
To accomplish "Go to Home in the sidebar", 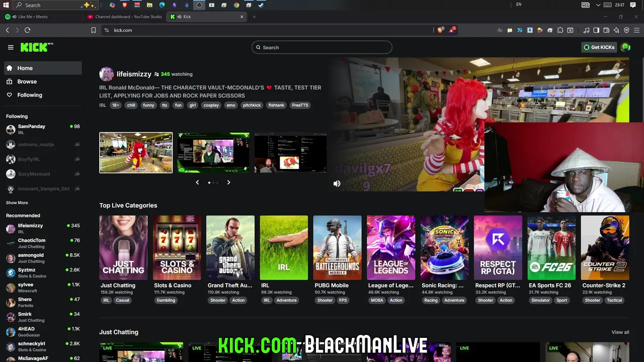I will pos(43,68).
